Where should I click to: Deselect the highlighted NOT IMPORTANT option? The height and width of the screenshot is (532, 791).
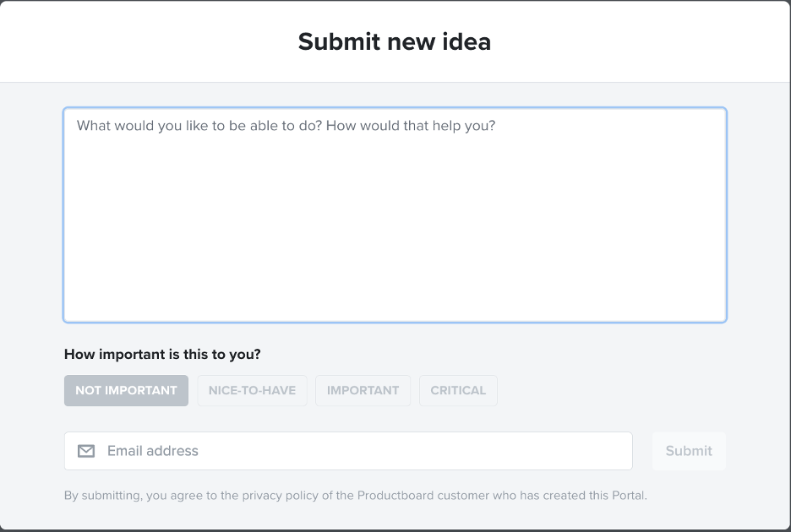pyautogui.click(x=126, y=390)
